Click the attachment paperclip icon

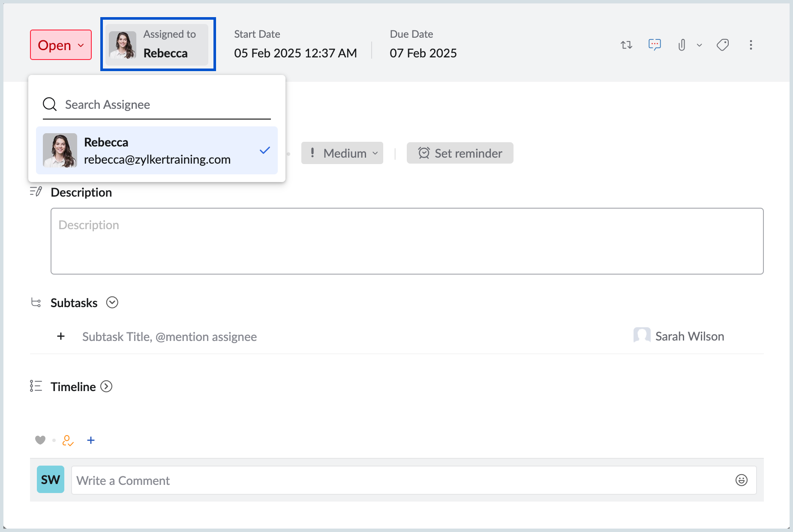682,45
